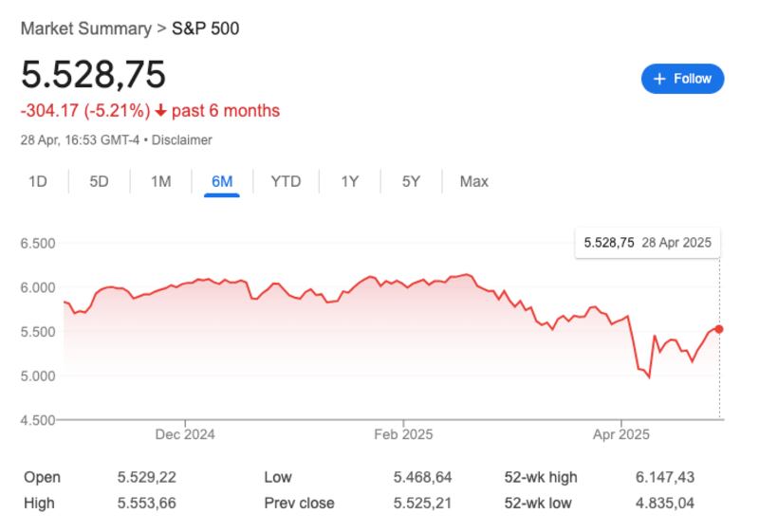
Task: Click the chart tooltip showing 28 Apr 2025
Action: click(648, 243)
